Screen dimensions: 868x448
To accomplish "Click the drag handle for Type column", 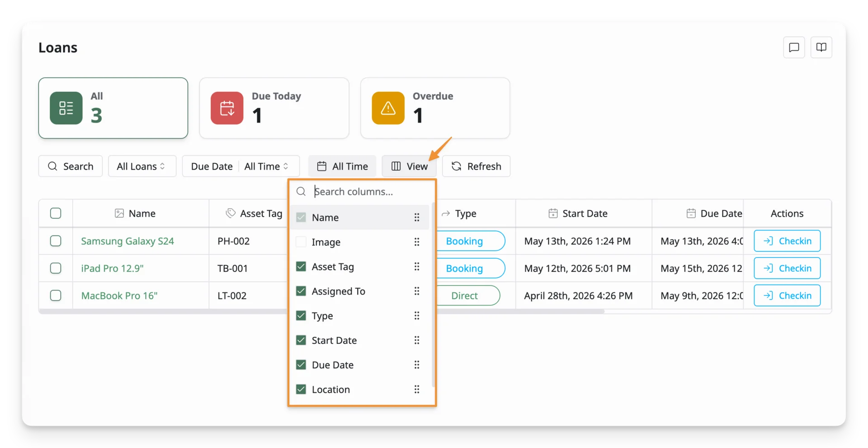I will point(417,316).
